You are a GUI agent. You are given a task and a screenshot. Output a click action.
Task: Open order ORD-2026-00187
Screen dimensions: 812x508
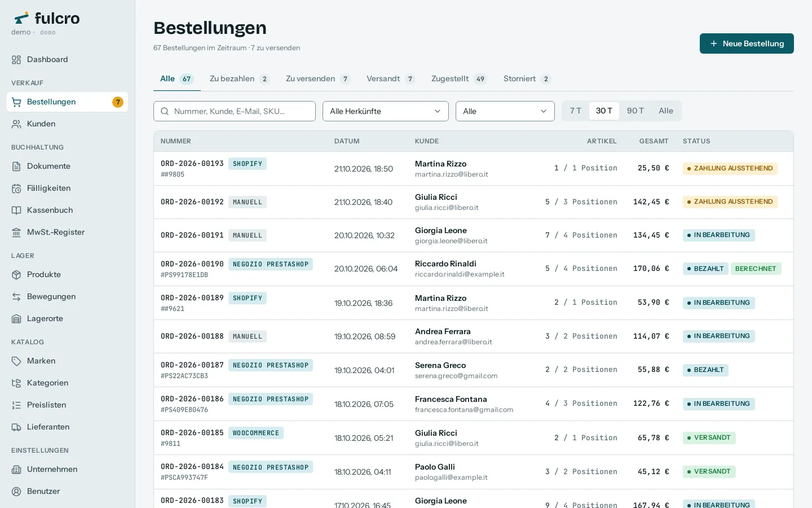(x=192, y=365)
